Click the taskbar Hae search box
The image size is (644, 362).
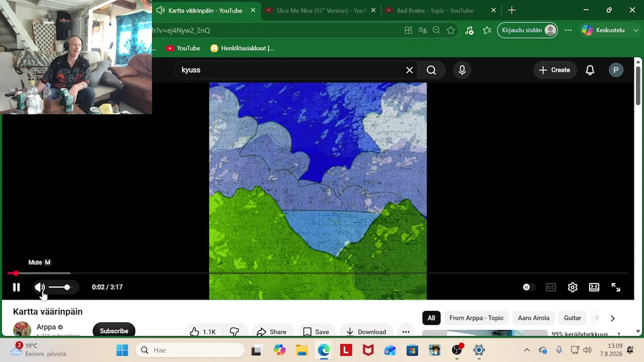[x=190, y=350]
